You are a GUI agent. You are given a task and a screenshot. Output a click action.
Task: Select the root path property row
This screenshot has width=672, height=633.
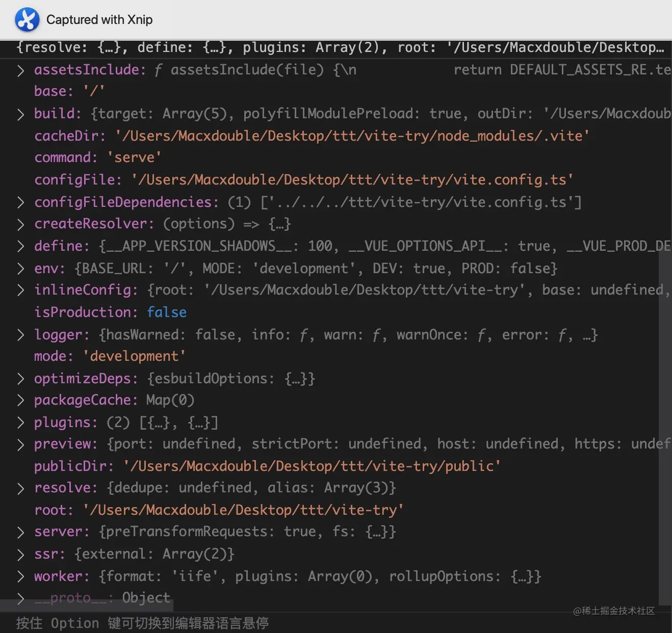[x=219, y=510]
